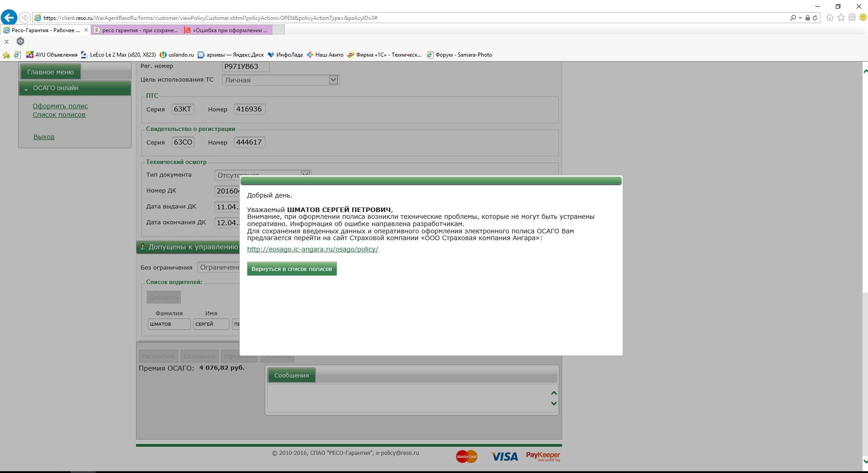Viewport: 868px width, 473px height.
Task: Click the Оформить полис sidebar link
Action: coord(60,106)
